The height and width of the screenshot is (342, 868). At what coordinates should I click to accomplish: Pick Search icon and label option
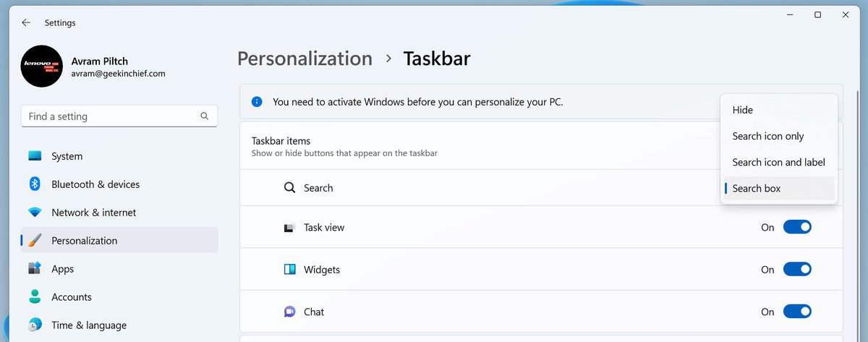click(778, 162)
